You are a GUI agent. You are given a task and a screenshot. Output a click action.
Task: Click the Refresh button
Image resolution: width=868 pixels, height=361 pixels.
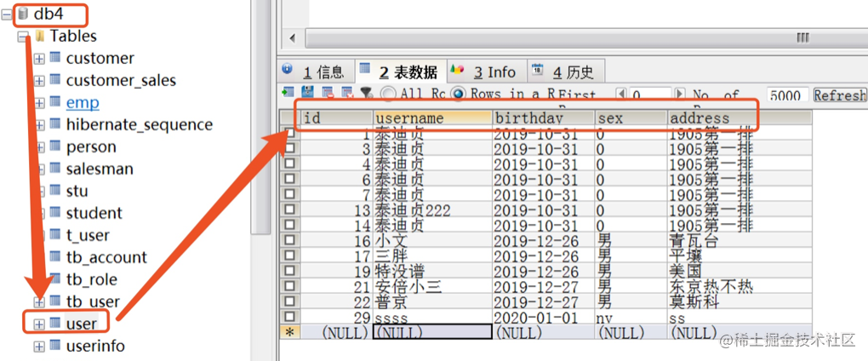click(x=839, y=95)
